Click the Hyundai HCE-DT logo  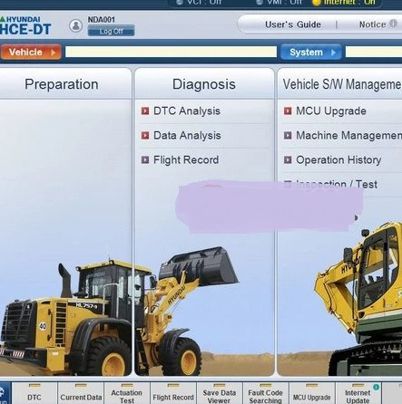[x=25, y=26]
